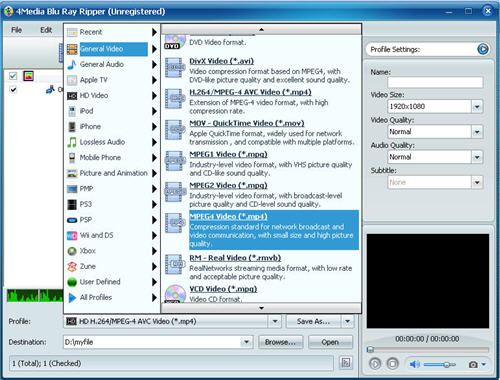Click the Picture and Animation icon
The width and height of the screenshot is (500, 380).
(72, 173)
